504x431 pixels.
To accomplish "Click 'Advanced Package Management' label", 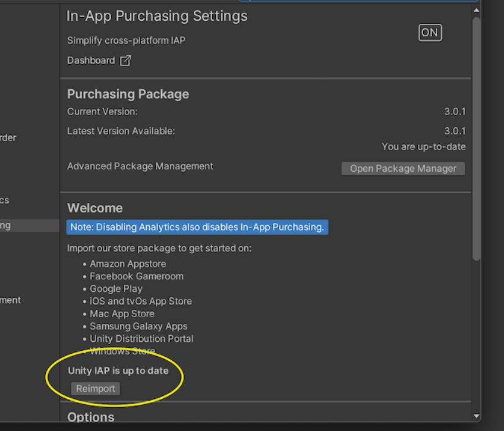I will [x=140, y=166].
